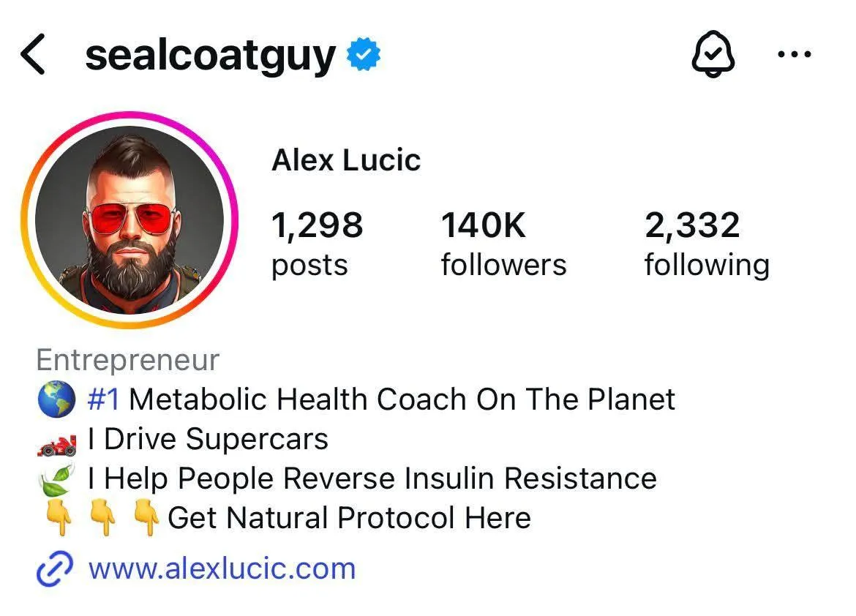Open the www.alexlucic.com website link
The height and width of the screenshot is (616, 856).
click(x=222, y=568)
